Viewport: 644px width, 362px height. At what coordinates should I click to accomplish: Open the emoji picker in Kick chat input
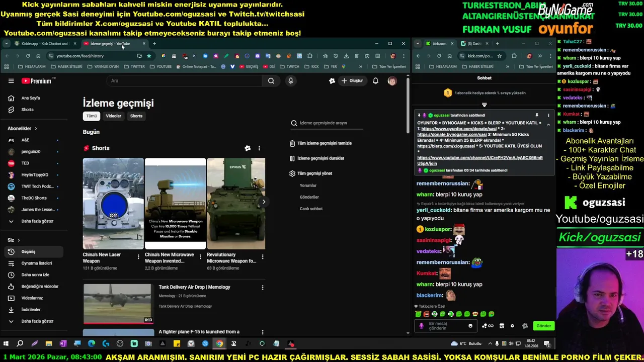[x=470, y=326]
